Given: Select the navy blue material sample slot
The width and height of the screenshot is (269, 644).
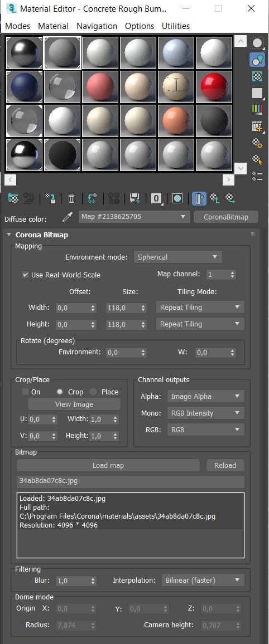Looking at the screenshot, I should pos(24,87).
